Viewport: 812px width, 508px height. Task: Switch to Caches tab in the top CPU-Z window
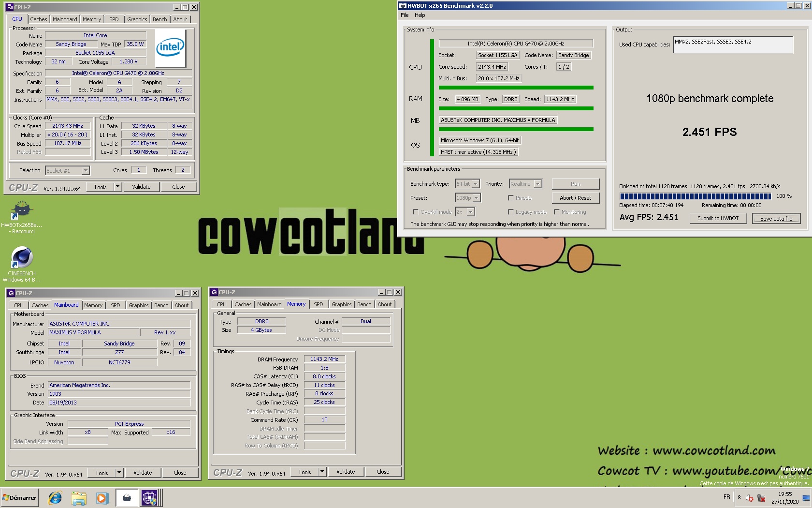(39, 19)
